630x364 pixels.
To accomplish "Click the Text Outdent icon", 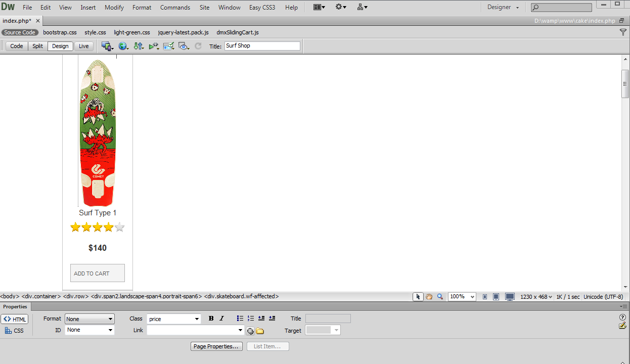I will pyautogui.click(x=261, y=318).
